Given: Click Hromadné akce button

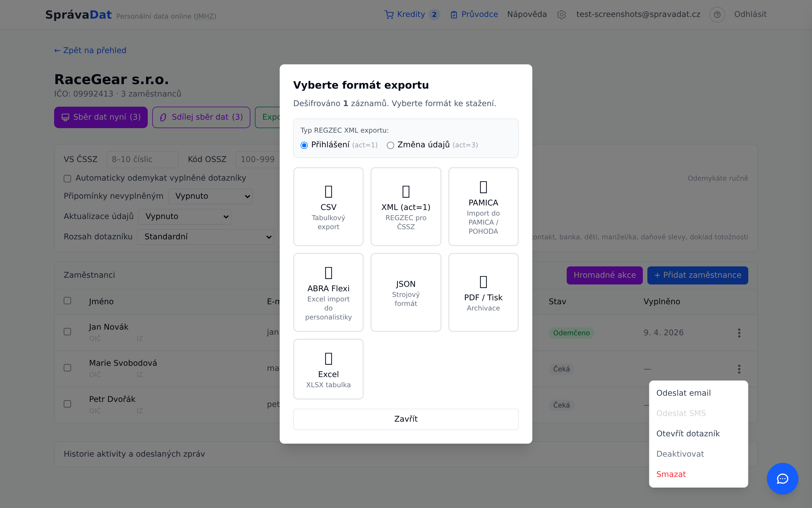Looking at the screenshot, I should [x=604, y=275].
